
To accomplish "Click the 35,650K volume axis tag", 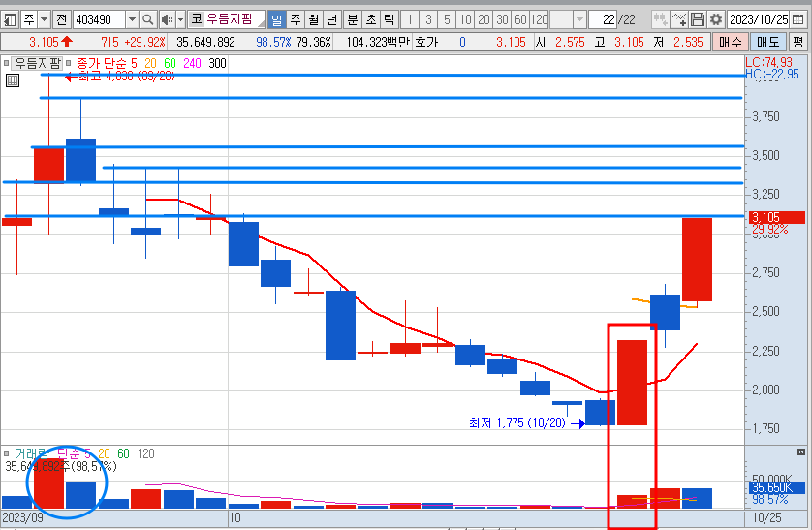I will (777, 487).
